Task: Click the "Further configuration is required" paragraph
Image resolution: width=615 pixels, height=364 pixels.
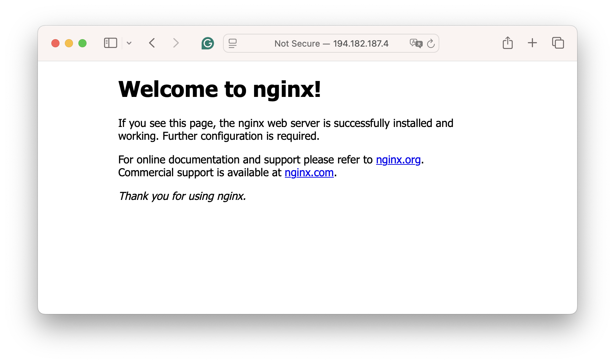Action: tap(241, 136)
